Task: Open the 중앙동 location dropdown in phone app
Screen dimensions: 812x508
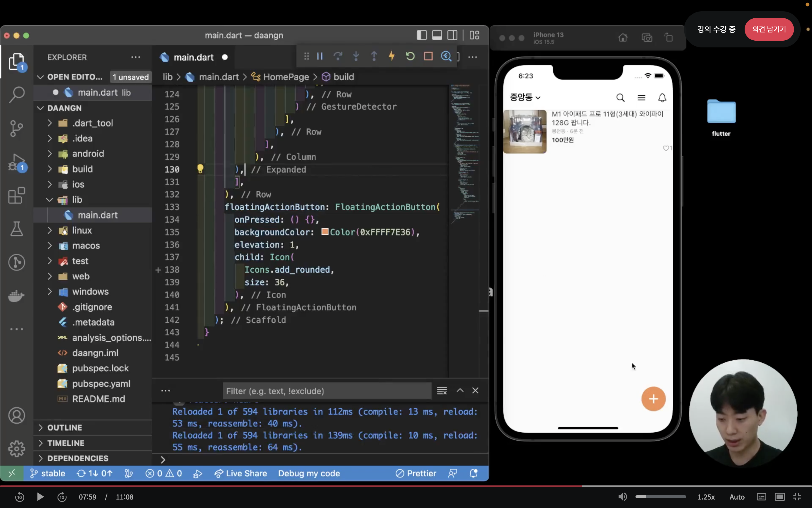Action: click(525, 97)
